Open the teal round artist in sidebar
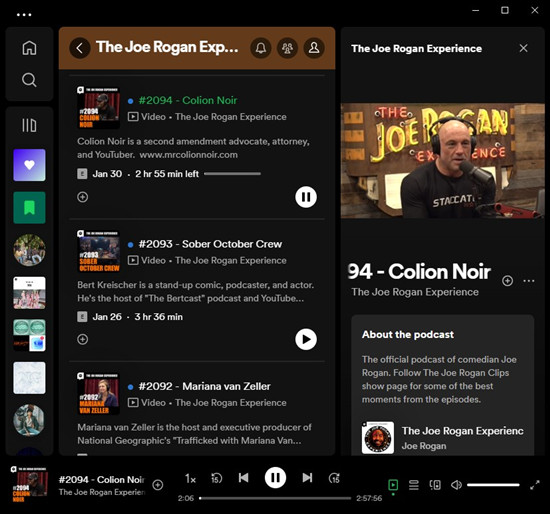This screenshot has height=514, width=550. point(29,420)
